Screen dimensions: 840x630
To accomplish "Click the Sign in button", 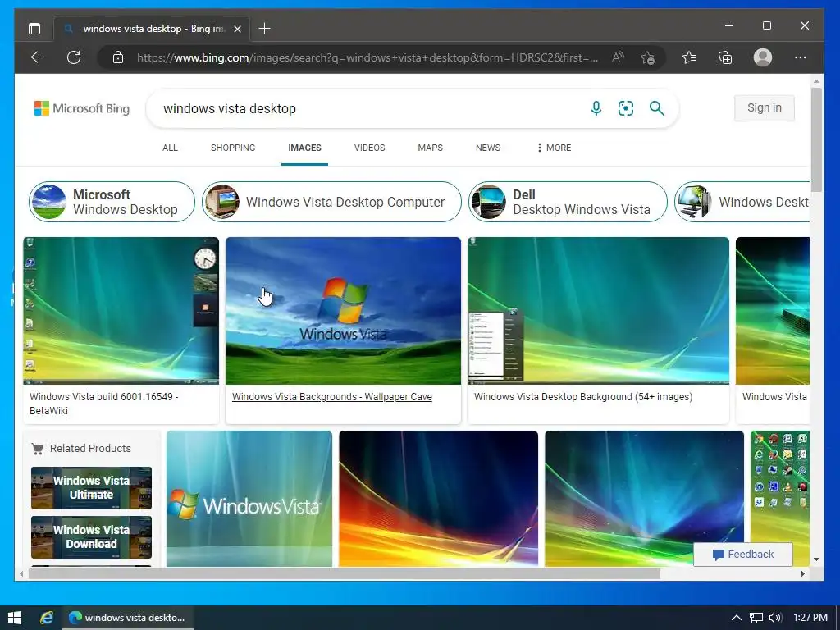I will [764, 107].
